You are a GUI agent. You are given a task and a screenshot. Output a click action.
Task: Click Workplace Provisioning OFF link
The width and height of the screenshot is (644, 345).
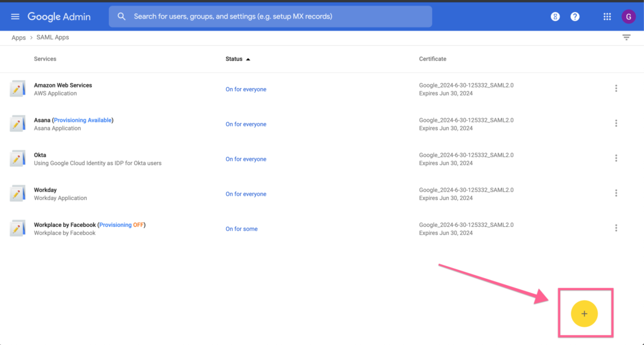pyautogui.click(x=121, y=224)
